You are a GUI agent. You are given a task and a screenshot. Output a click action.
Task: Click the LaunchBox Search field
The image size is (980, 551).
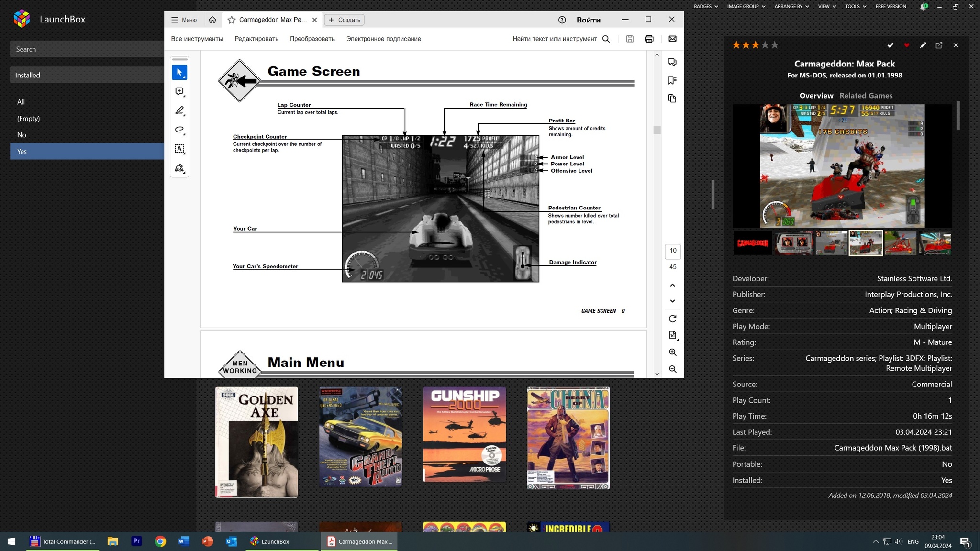tap(87, 49)
